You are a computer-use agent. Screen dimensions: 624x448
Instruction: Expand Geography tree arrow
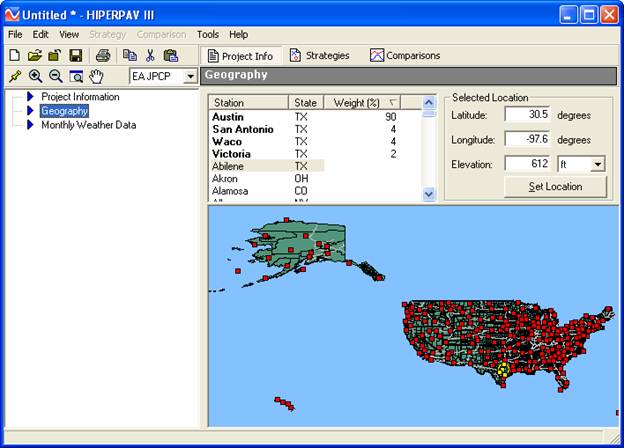point(30,111)
